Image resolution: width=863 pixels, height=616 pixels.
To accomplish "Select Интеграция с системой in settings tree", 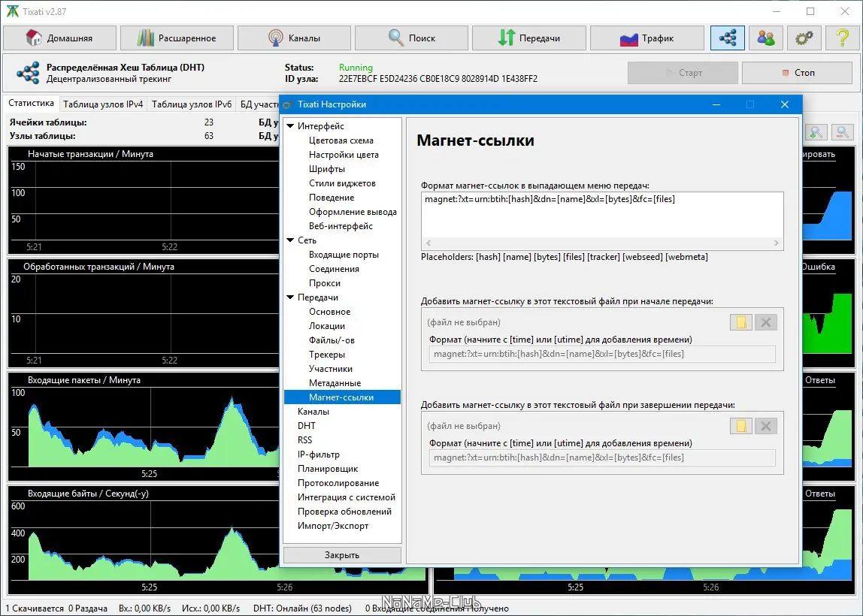I will pos(347,497).
